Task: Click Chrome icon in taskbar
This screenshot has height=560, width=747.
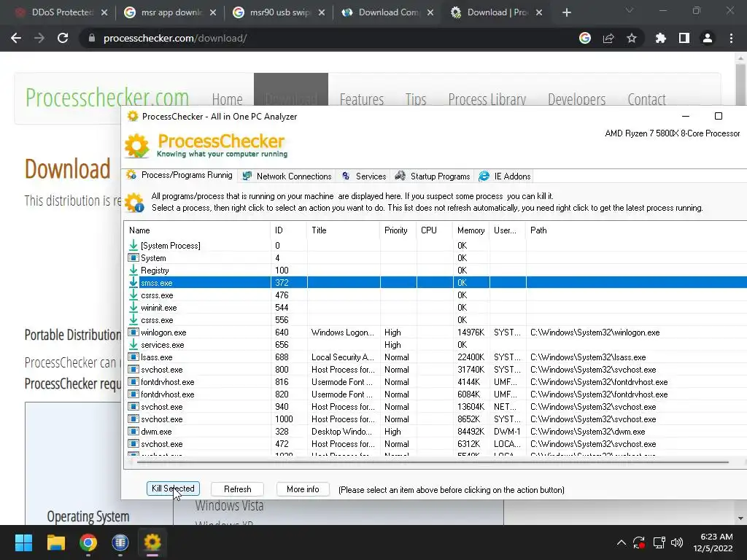Action: pos(88,542)
